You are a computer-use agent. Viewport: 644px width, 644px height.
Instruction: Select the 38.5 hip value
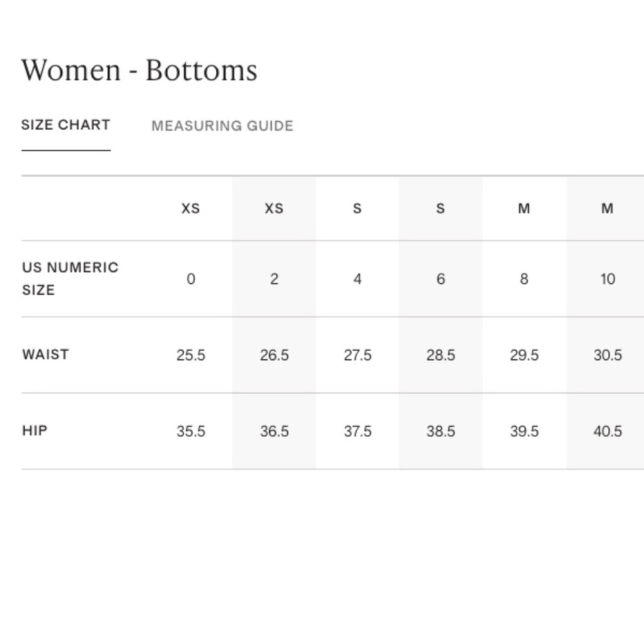pos(440,431)
